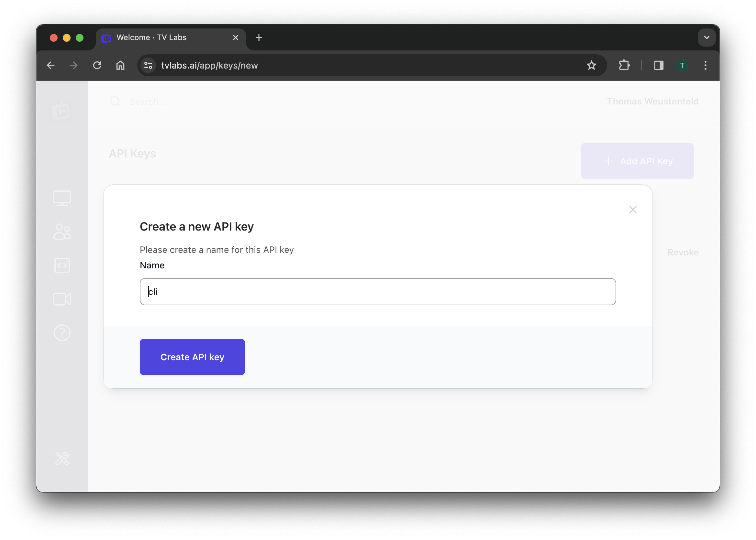
Task: Click the Create API key button
Action: (x=192, y=356)
